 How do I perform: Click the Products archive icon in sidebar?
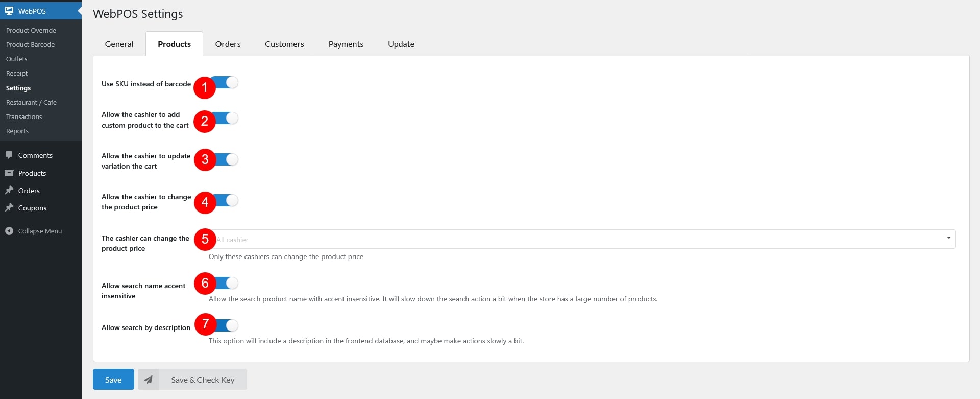(9, 173)
